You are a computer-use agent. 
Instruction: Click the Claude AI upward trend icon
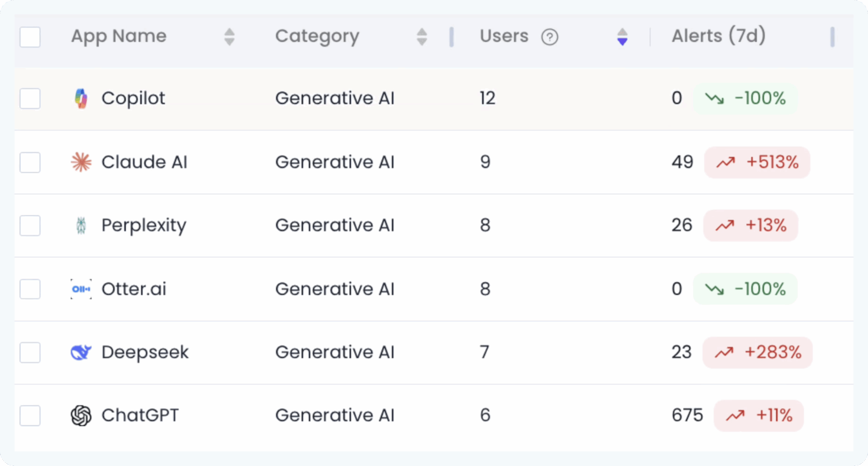(726, 162)
